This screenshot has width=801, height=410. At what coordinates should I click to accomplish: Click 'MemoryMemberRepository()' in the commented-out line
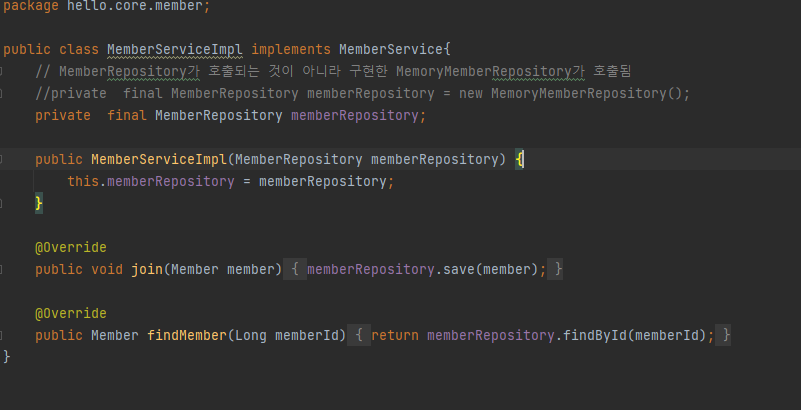click(x=586, y=93)
